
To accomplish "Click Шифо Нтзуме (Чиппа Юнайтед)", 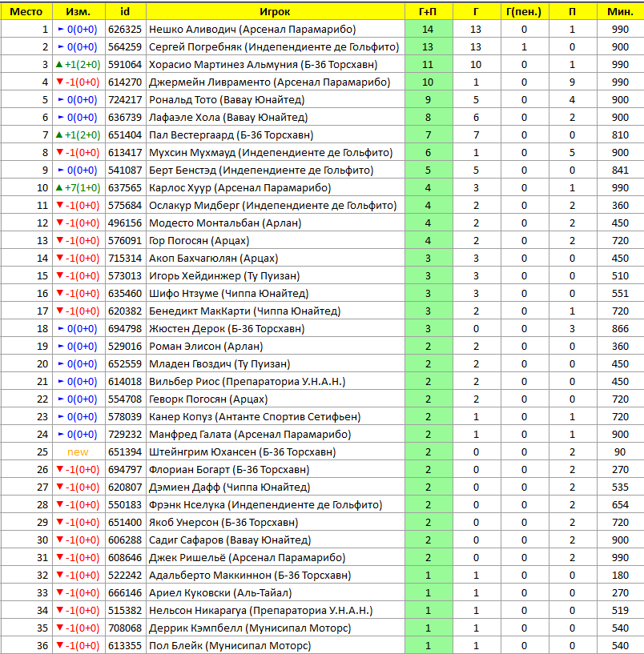I will pos(229,293).
